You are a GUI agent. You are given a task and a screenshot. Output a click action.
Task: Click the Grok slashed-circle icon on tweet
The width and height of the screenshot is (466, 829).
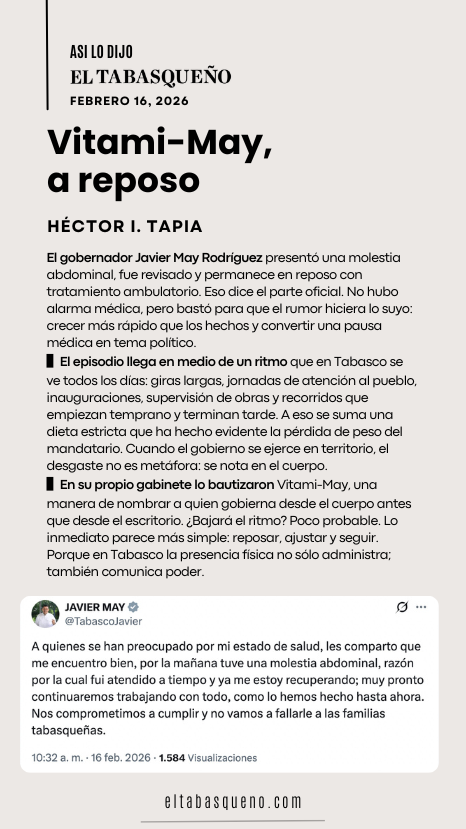pos(402,607)
